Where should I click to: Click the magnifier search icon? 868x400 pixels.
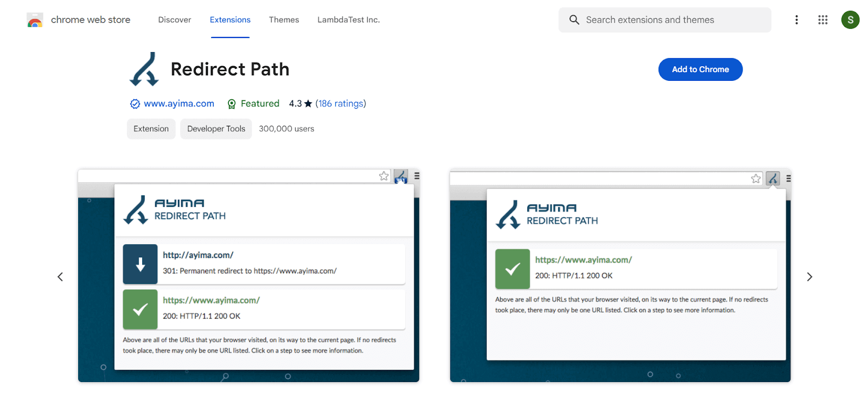pos(574,20)
